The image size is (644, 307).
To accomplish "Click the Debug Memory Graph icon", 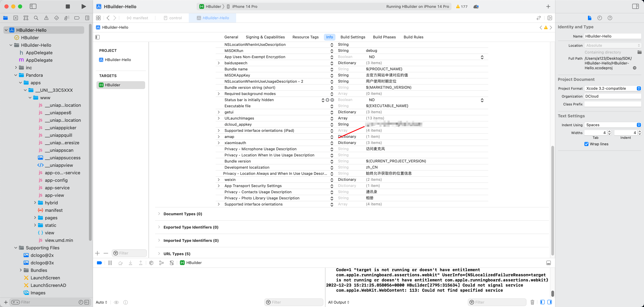I will [162, 263].
